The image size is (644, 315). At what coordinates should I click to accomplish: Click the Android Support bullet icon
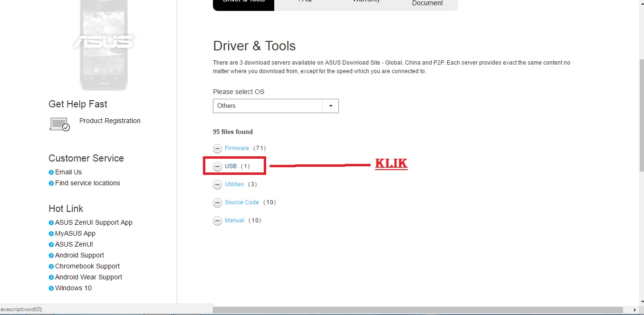pos(51,256)
